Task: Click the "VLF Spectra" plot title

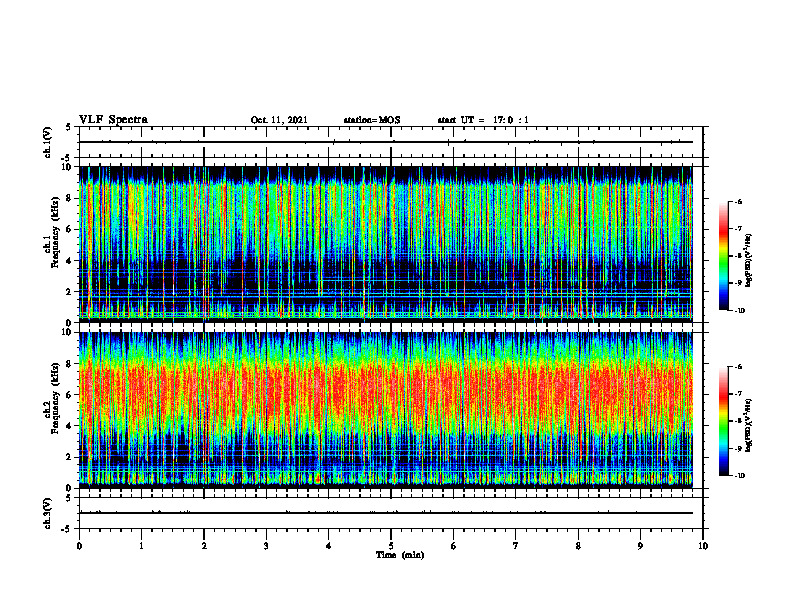Action: [x=113, y=120]
